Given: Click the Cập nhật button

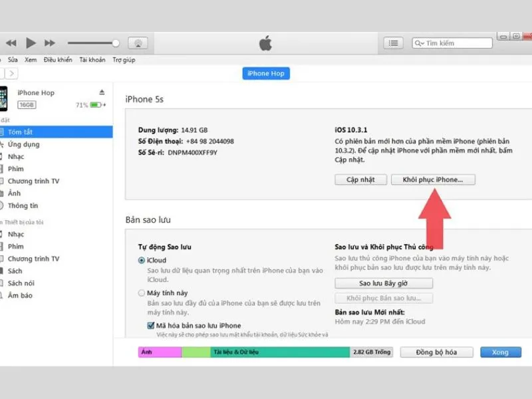Looking at the screenshot, I should (x=360, y=180).
